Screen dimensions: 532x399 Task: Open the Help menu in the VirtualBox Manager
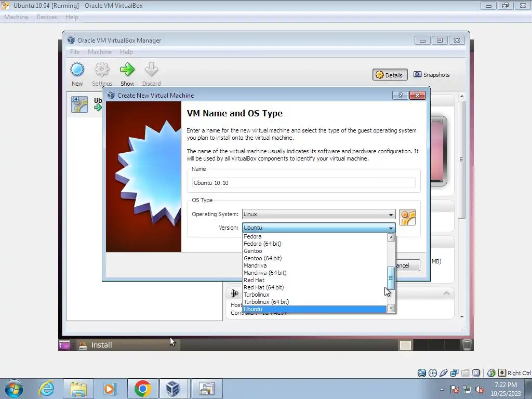click(x=126, y=52)
